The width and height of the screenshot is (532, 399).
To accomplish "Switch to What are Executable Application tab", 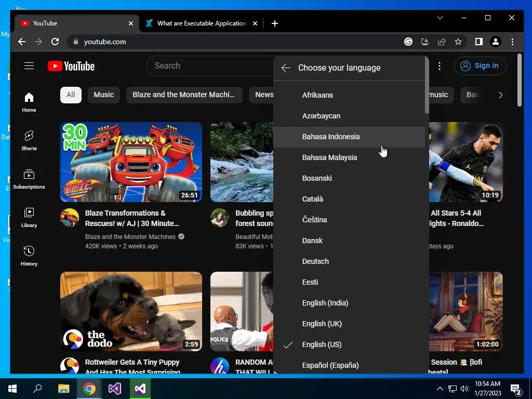I will (x=202, y=23).
